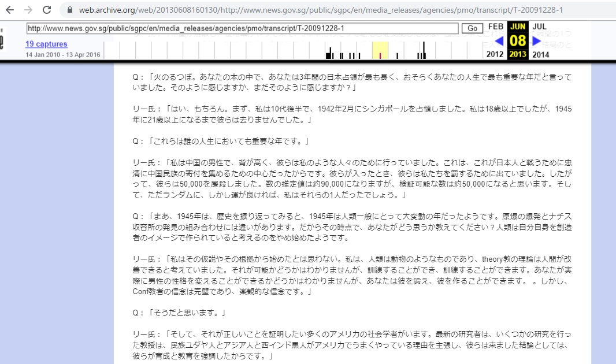Go to next capture with right blue arrow
The height and width of the screenshot is (364, 616).
click(x=536, y=41)
